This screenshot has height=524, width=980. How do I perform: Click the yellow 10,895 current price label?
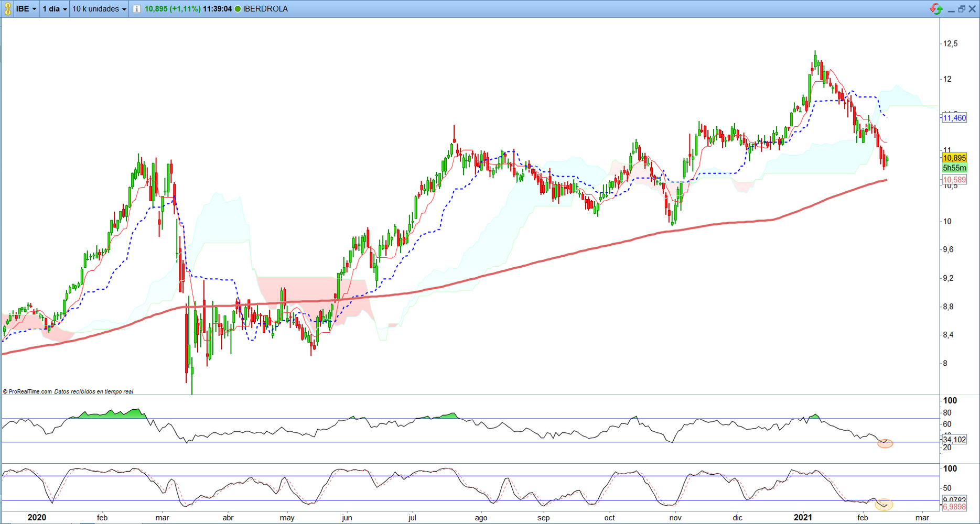pyautogui.click(x=954, y=158)
